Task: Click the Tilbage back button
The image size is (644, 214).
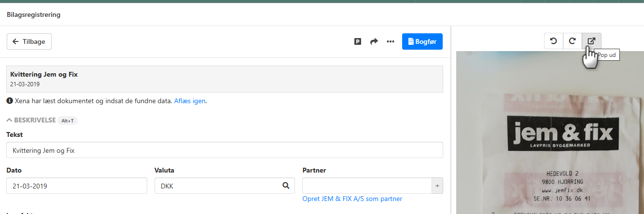Action: tap(29, 41)
